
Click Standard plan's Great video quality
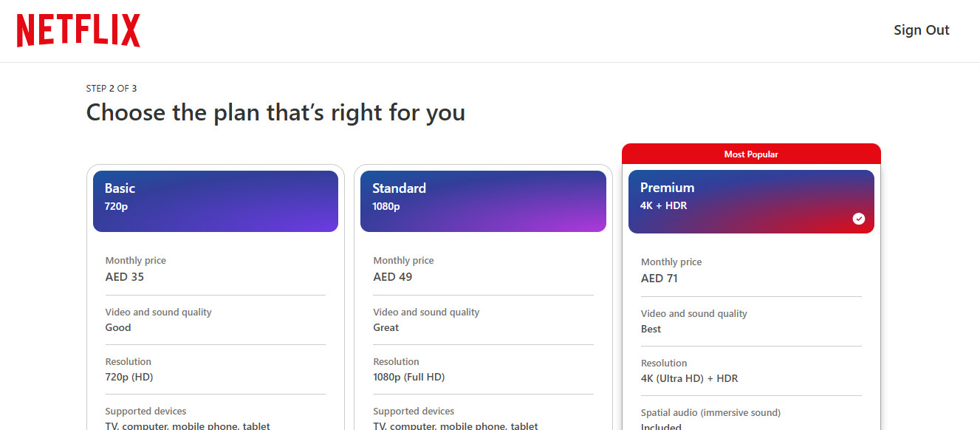pos(386,327)
